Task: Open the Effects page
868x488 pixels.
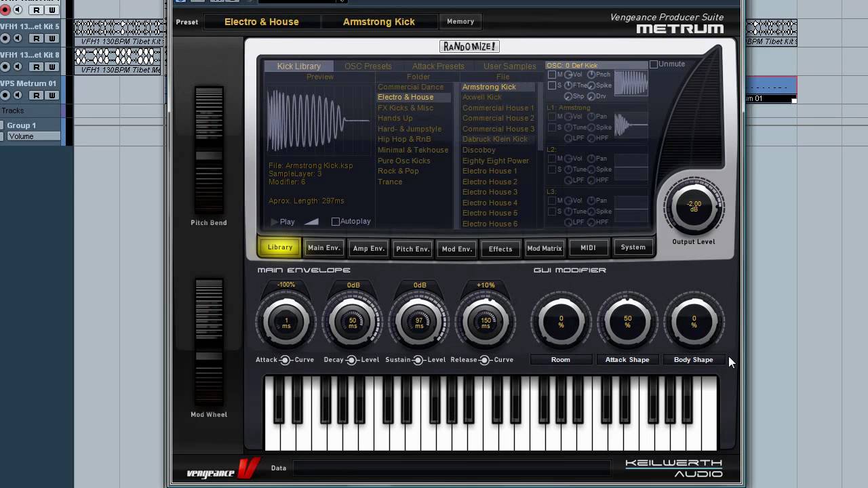Action: 500,248
